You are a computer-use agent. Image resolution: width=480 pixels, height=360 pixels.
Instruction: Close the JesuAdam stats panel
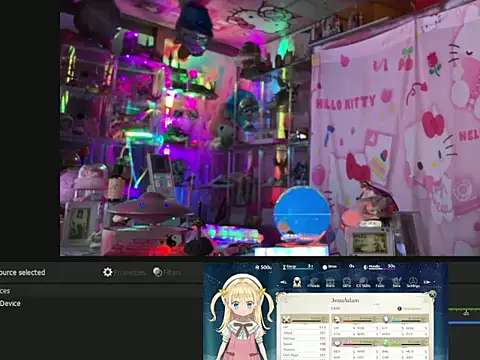click(432, 294)
